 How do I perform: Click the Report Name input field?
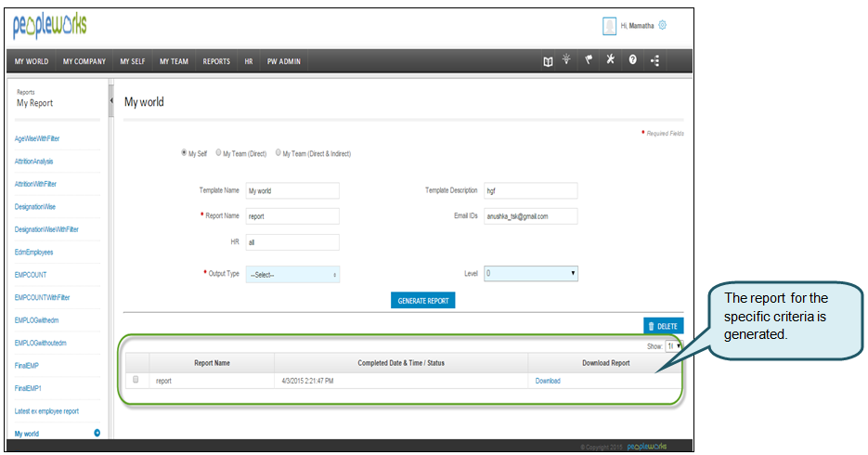coord(292,216)
